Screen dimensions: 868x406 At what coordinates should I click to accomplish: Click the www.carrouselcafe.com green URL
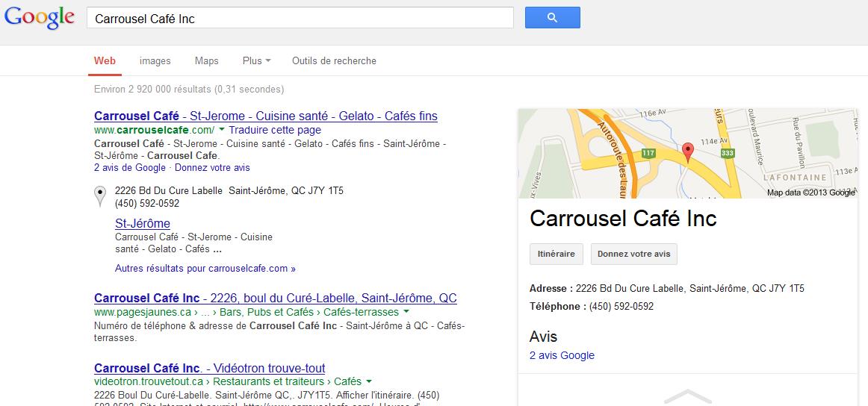(x=154, y=130)
